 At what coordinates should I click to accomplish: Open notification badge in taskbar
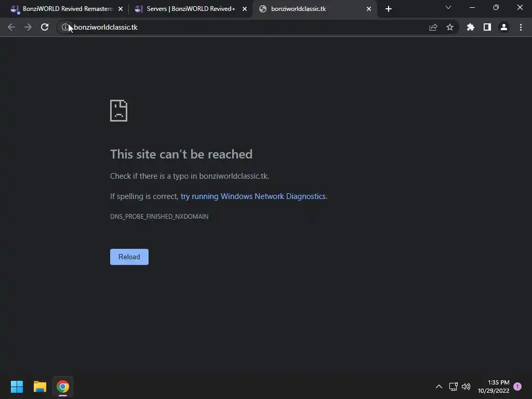(517, 387)
